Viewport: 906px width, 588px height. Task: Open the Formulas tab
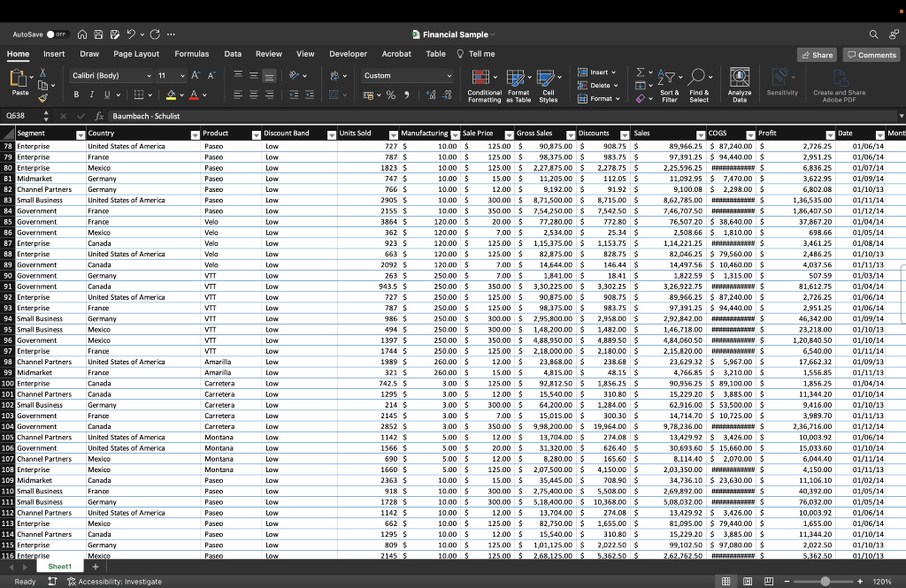pos(192,54)
